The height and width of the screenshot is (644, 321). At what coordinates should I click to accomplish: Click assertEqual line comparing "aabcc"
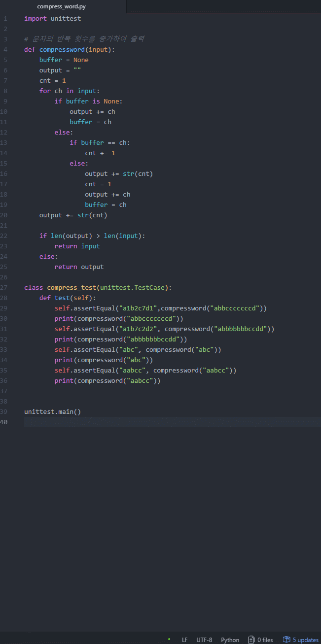pos(145,371)
